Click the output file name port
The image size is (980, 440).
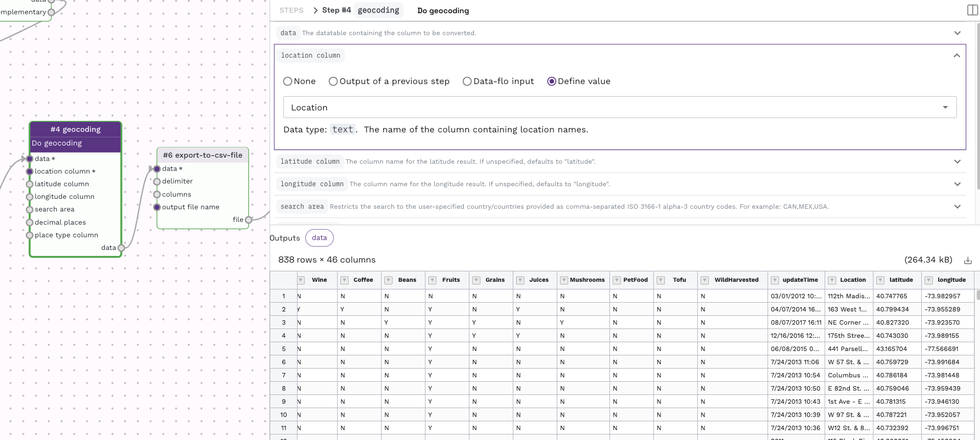tap(157, 207)
